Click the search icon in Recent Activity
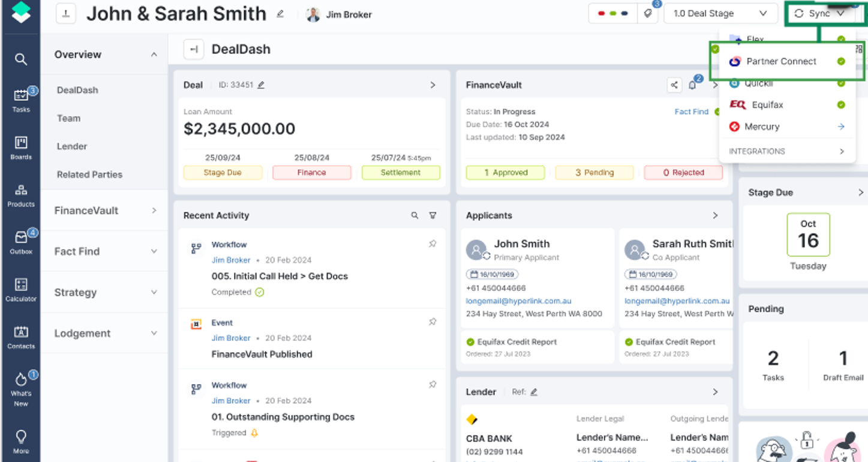The width and height of the screenshot is (868, 462). pyautogui.click(x=415, y=215)
